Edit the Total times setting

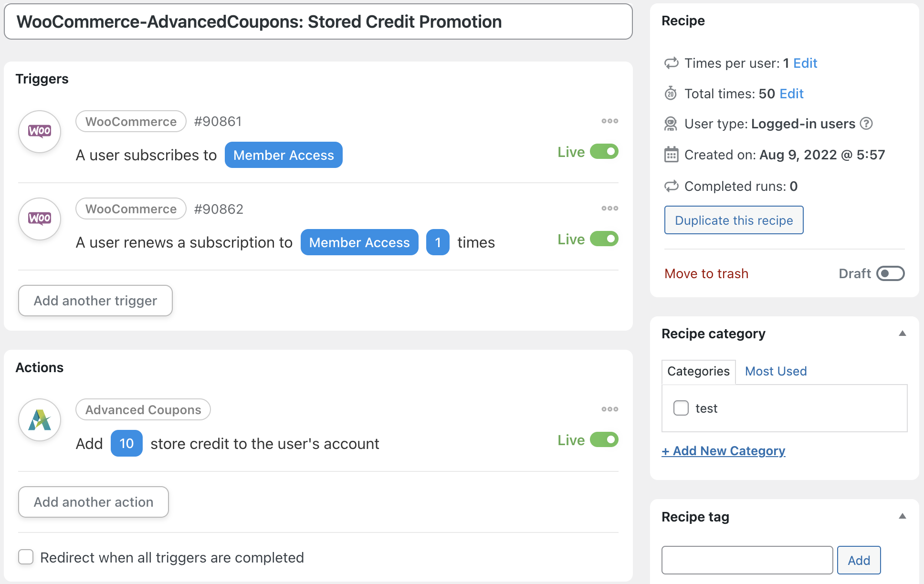pyautogui.click(x=791, y=94)
